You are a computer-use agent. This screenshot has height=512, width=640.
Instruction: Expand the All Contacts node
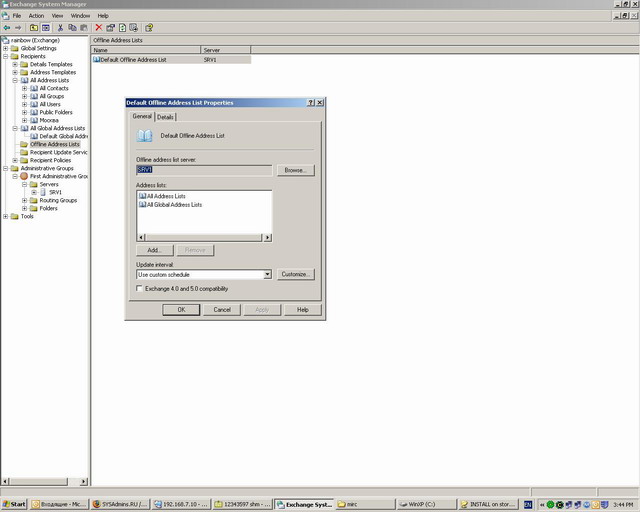click(24, 88)
